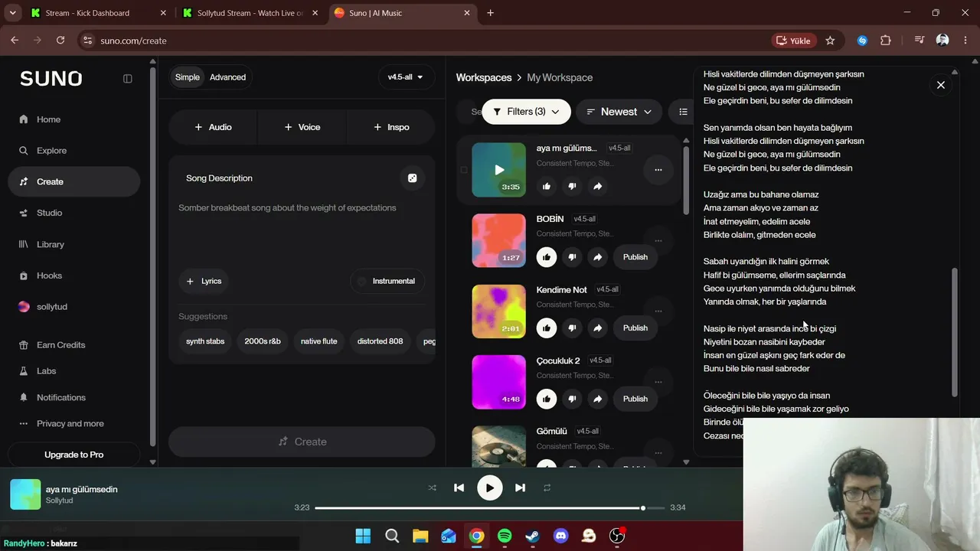Click the dice icon beside Song Description
Screen dimensions: 980x551
point(412,178)
